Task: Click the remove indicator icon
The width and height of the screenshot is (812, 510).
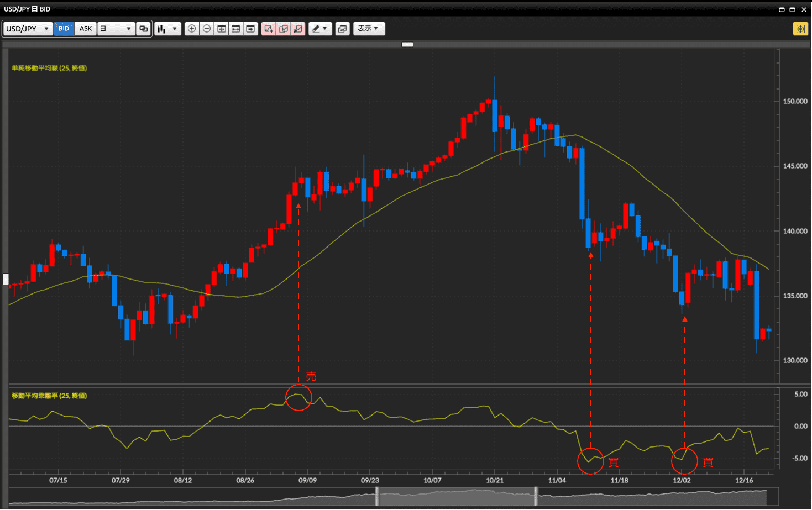Action: (x=298, y=29)
